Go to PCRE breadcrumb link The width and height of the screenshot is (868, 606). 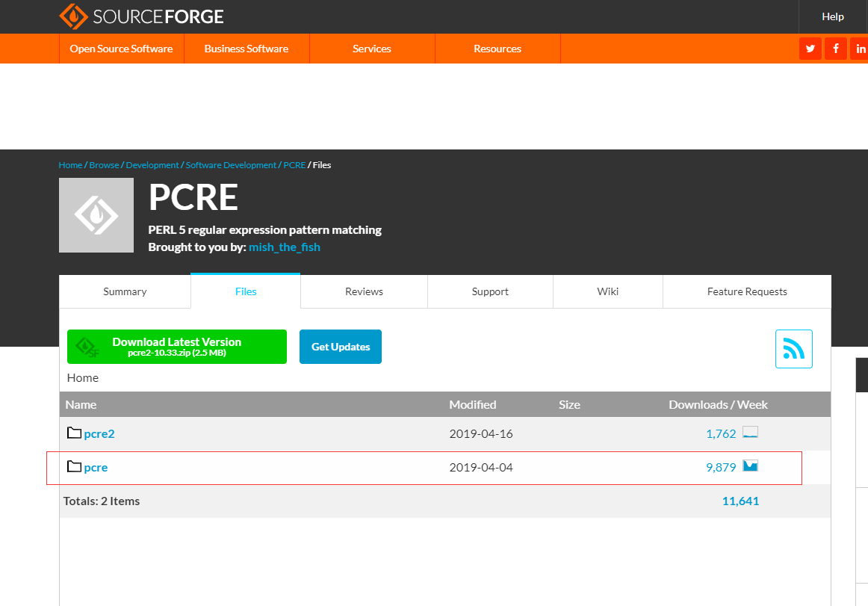coord(294,165)
